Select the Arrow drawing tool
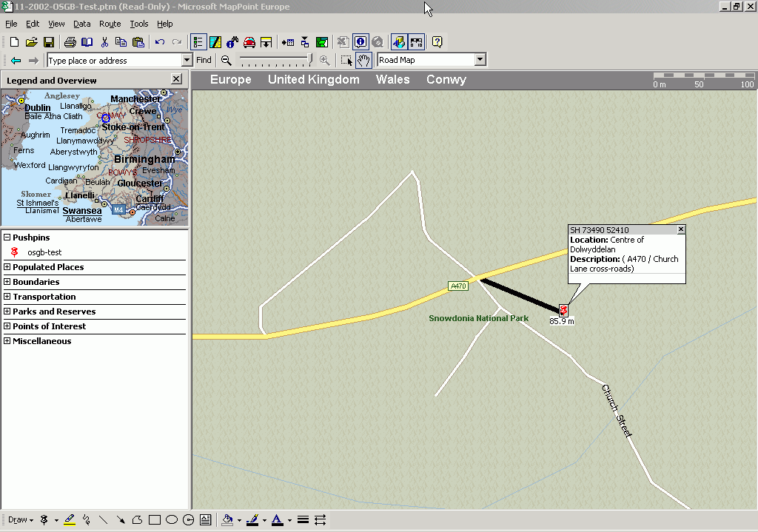 click(x=121, y=520)
